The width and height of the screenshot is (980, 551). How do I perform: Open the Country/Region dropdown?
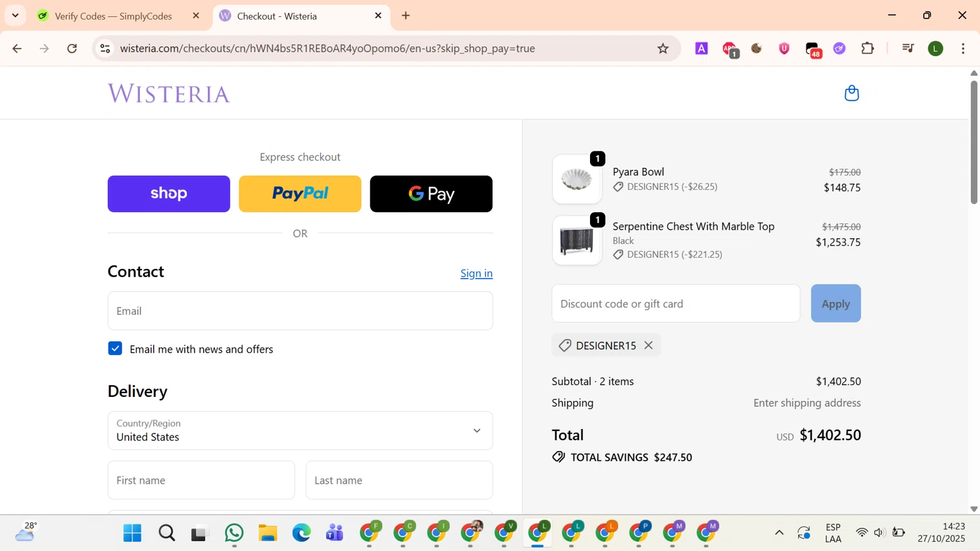[300, 430]
